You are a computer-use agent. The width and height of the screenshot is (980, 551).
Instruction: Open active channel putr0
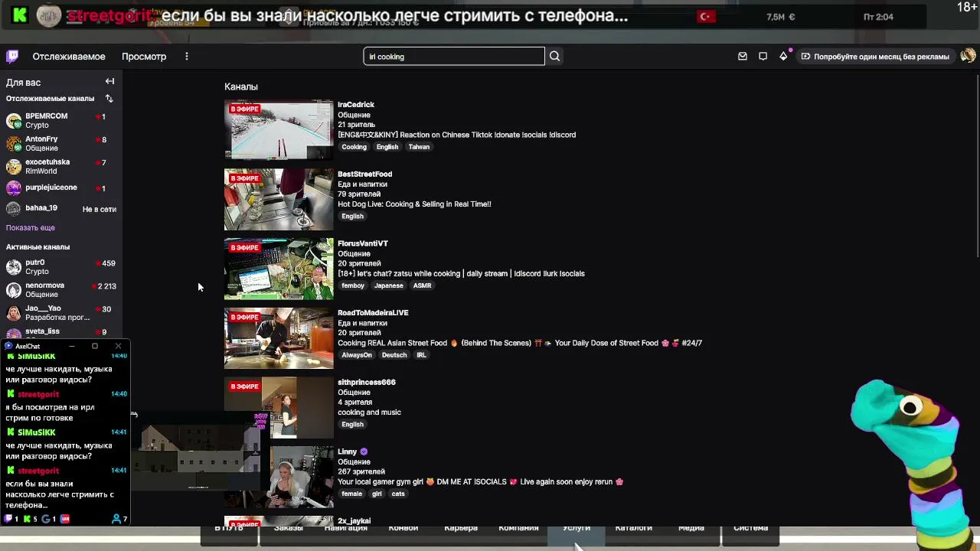61,266
